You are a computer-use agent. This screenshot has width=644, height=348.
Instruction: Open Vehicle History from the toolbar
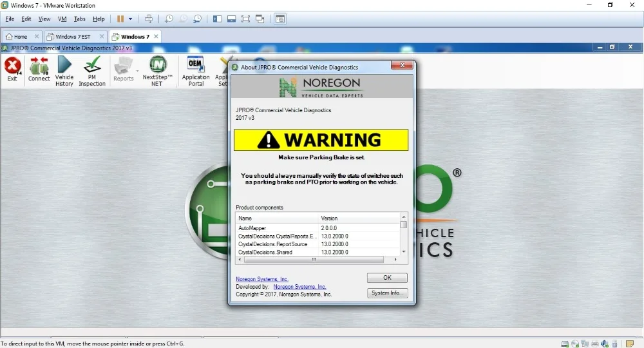pos(64,69)
